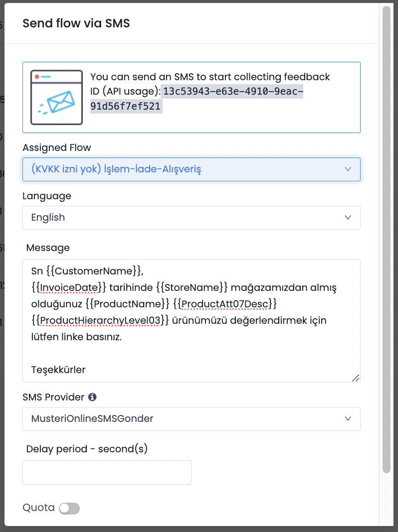Click inside the Message text area
398x532 pixels.
pyautogui.click(x=191, y=321)
